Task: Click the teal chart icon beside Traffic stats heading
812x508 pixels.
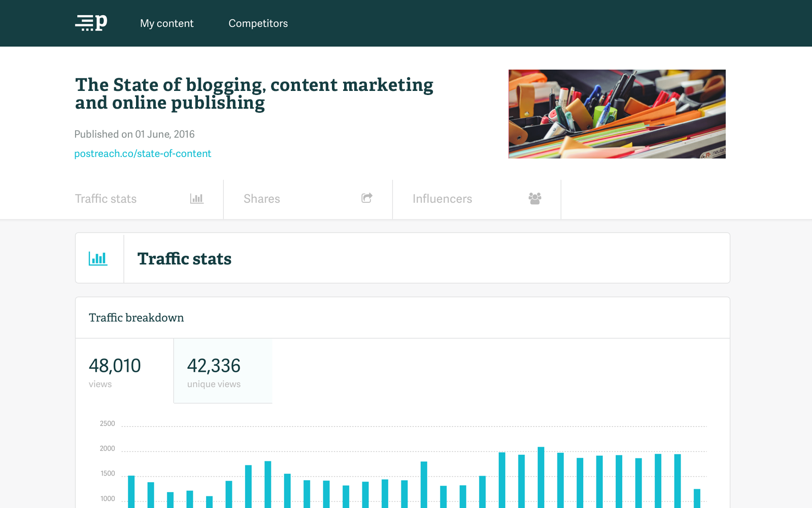Action: pyautogui.click(x=98, y=259)
